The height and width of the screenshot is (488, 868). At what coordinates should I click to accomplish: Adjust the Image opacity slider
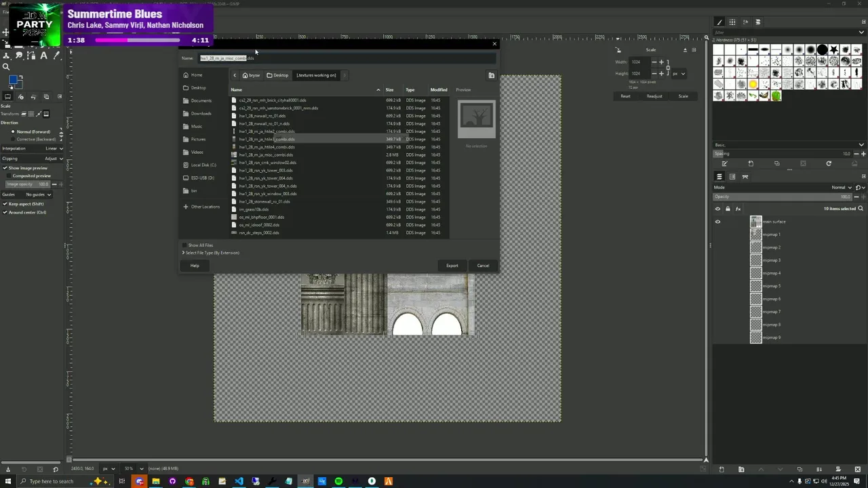[28, 184]
